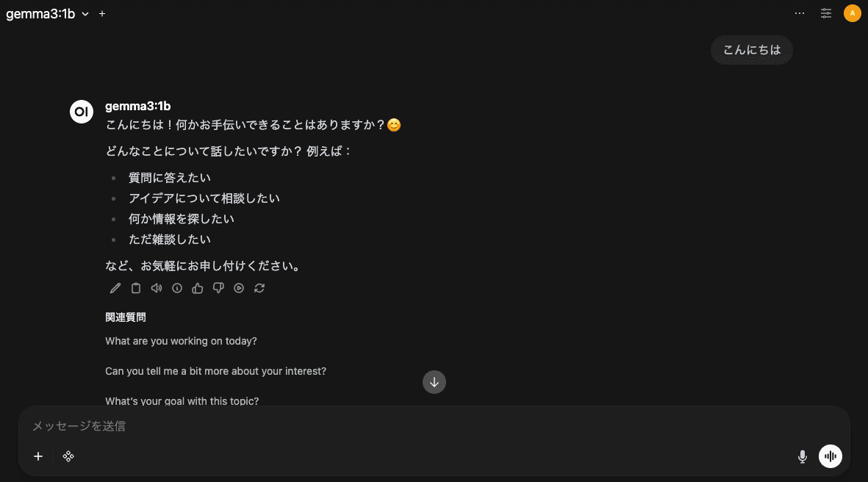
Task: Regenerate the response
Action: click(x=259, y=288)
